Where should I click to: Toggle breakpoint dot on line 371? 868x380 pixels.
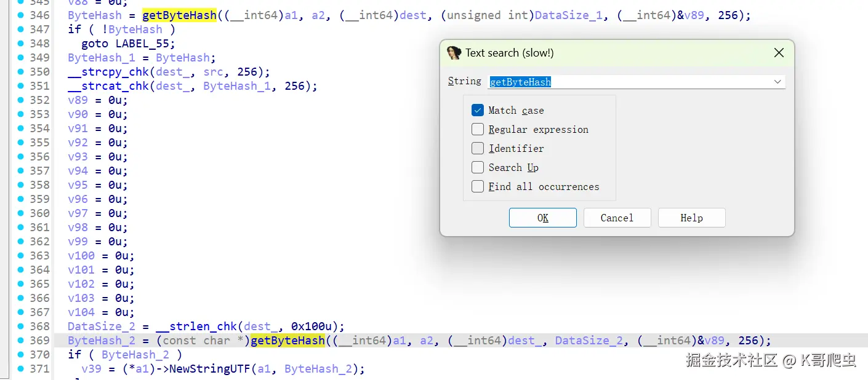(x=21, y=368)
